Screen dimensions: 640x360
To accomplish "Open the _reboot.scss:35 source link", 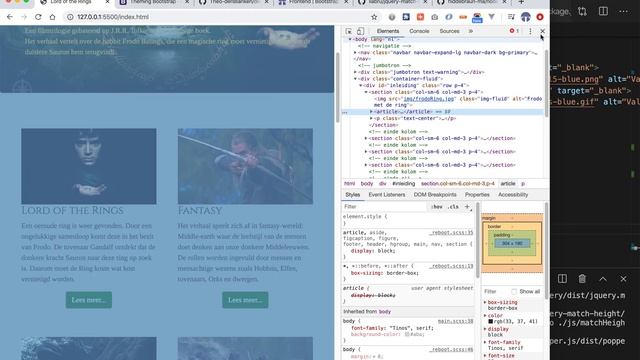I will click(x=451, y=232).
